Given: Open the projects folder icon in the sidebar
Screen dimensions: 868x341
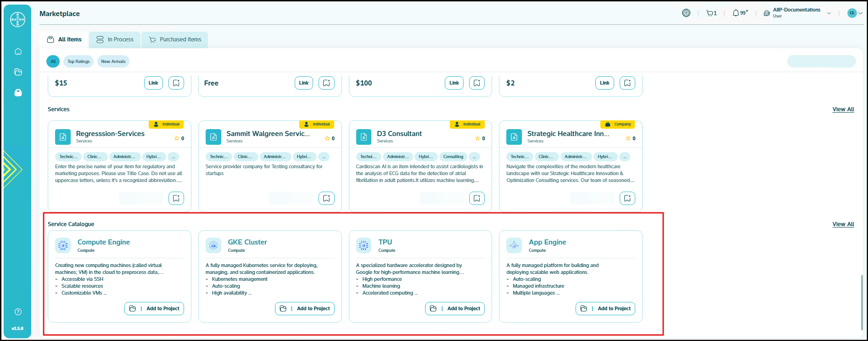Looking at the screenshot, I should point(18,72).
